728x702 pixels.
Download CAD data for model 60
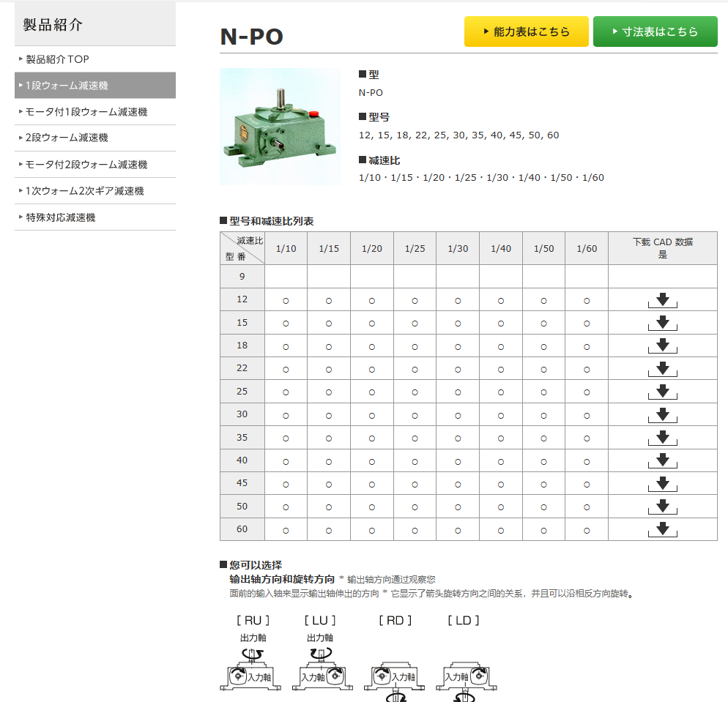[661, 529]
